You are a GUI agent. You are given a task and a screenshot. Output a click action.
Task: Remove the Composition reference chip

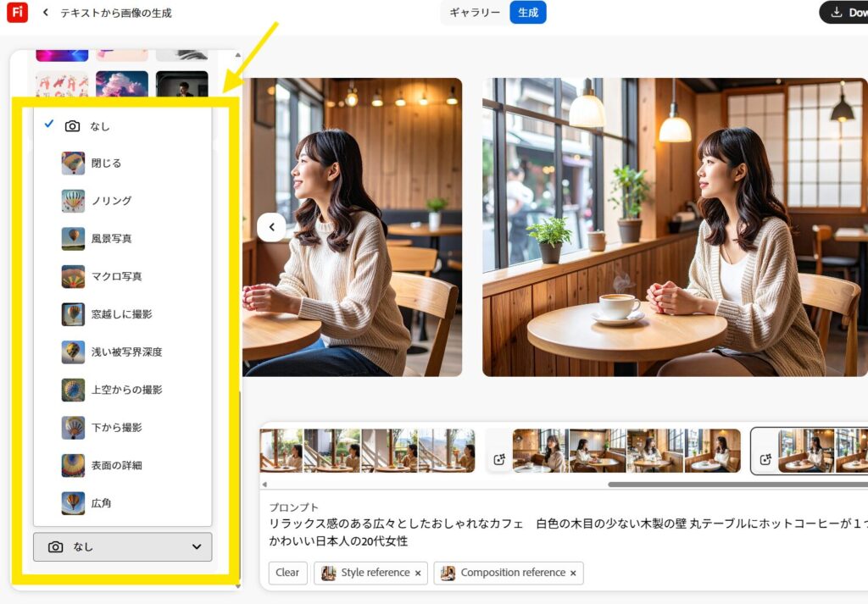(x=573, y=573)
